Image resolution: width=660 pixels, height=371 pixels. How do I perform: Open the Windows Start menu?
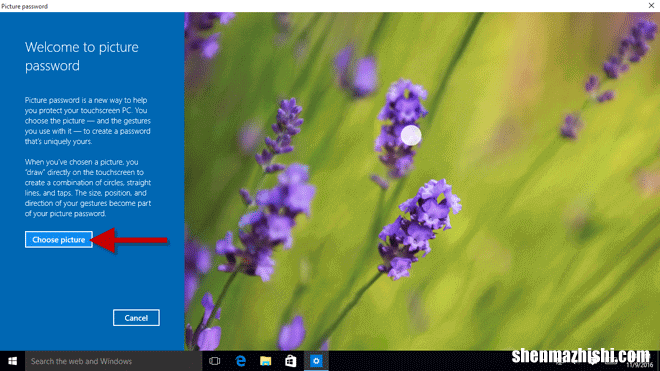(x=12, y=361)
